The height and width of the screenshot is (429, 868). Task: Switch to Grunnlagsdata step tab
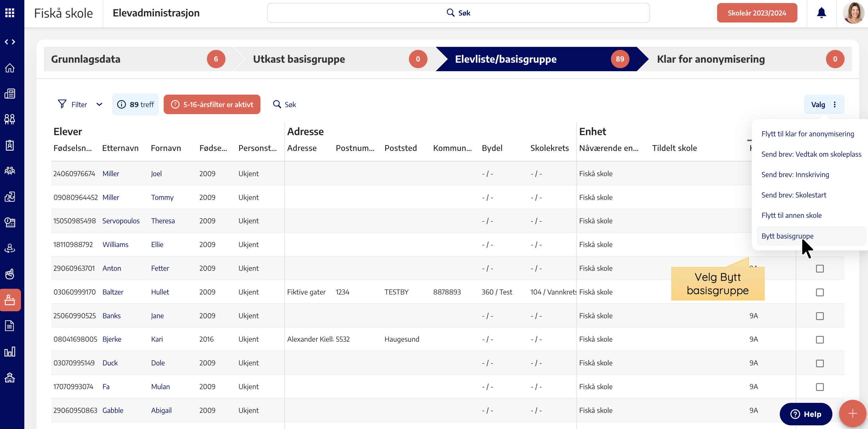coord(138,59)
